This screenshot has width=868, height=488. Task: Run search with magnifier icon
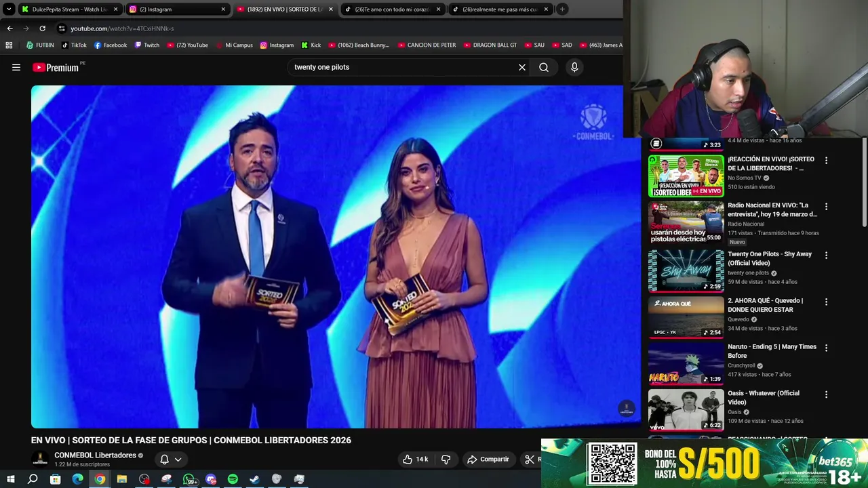(x=544, y=67)
